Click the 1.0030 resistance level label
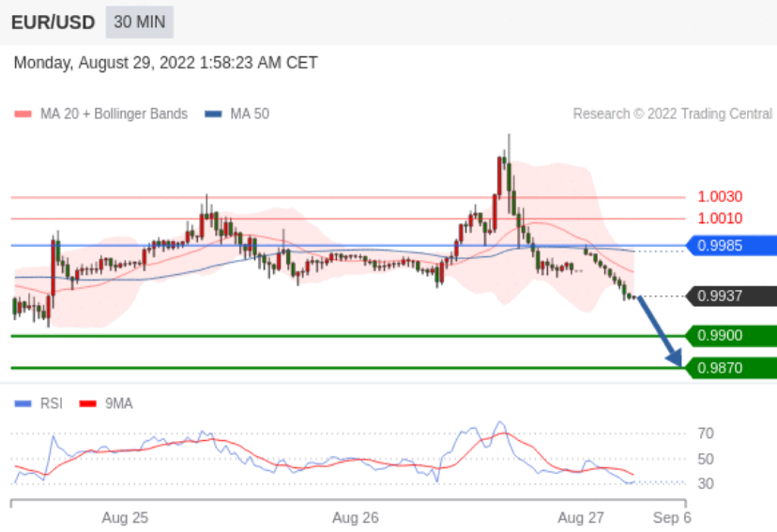 pos(720,197)
